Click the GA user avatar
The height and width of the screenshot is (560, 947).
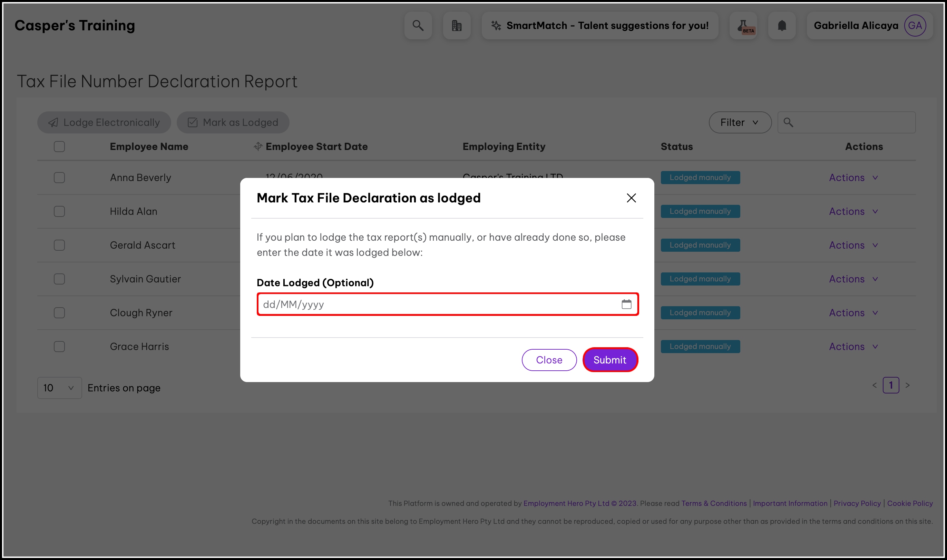point(915,25)
